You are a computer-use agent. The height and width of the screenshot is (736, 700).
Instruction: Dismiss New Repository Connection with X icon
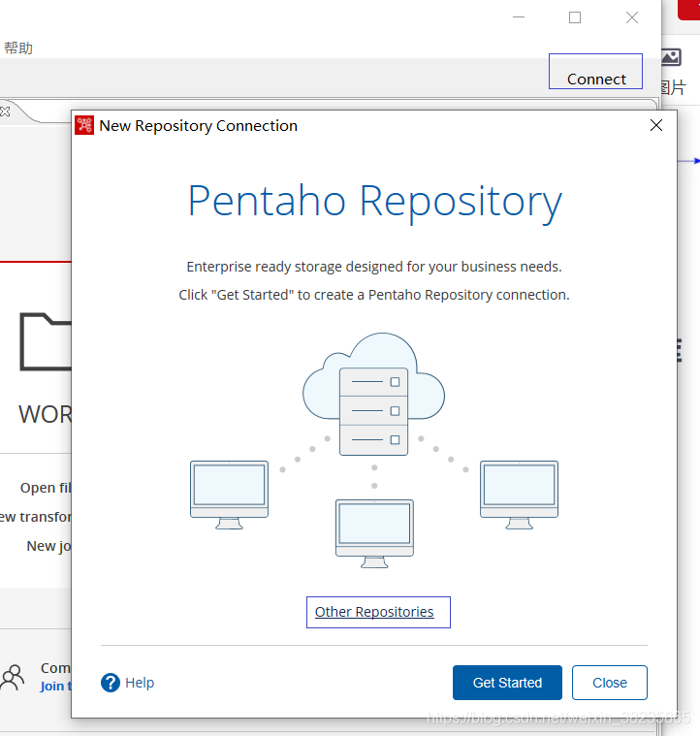click(656, 125)
